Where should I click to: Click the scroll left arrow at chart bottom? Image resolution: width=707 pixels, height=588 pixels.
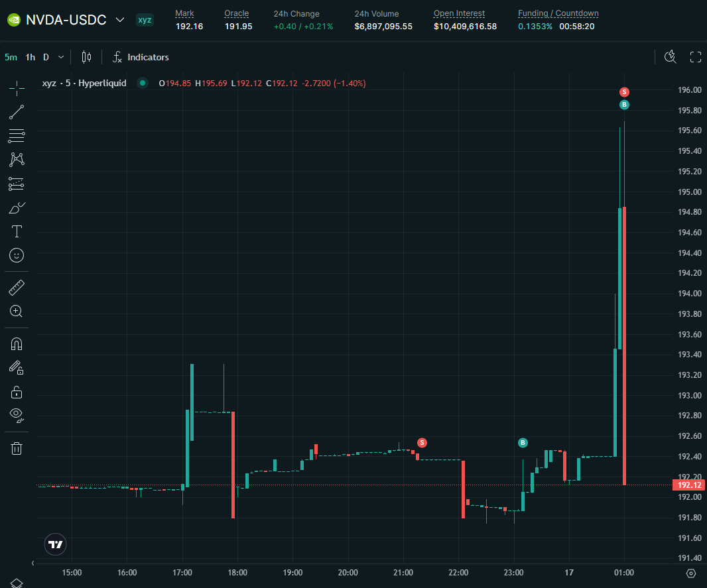33,563
